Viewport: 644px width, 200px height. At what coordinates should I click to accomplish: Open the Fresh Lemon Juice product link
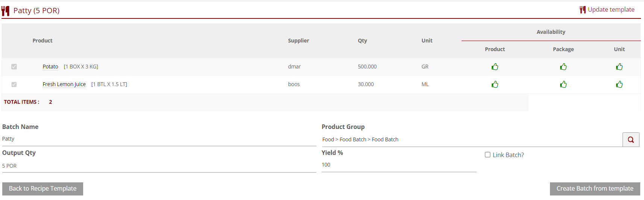click(64, 84)
